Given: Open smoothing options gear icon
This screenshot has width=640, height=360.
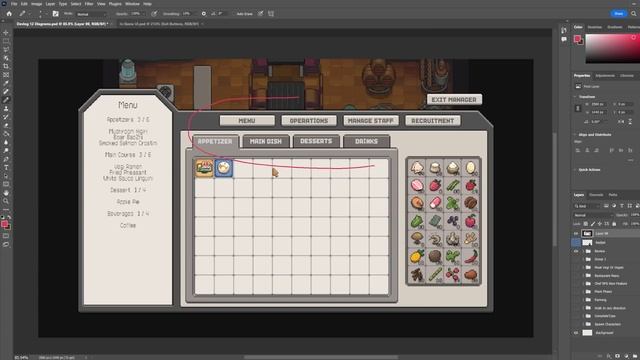Looking at the screenshot, I should point(204,13).
